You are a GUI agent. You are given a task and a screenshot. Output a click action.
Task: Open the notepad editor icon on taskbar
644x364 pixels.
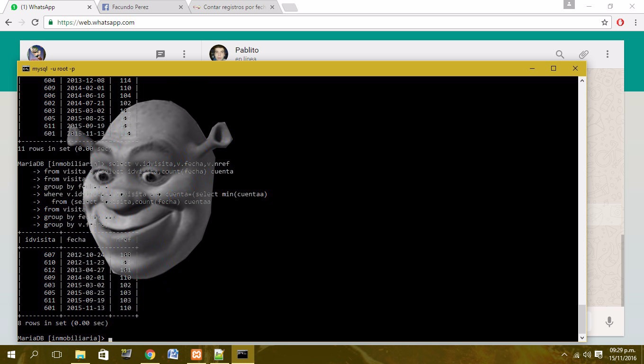219,355
